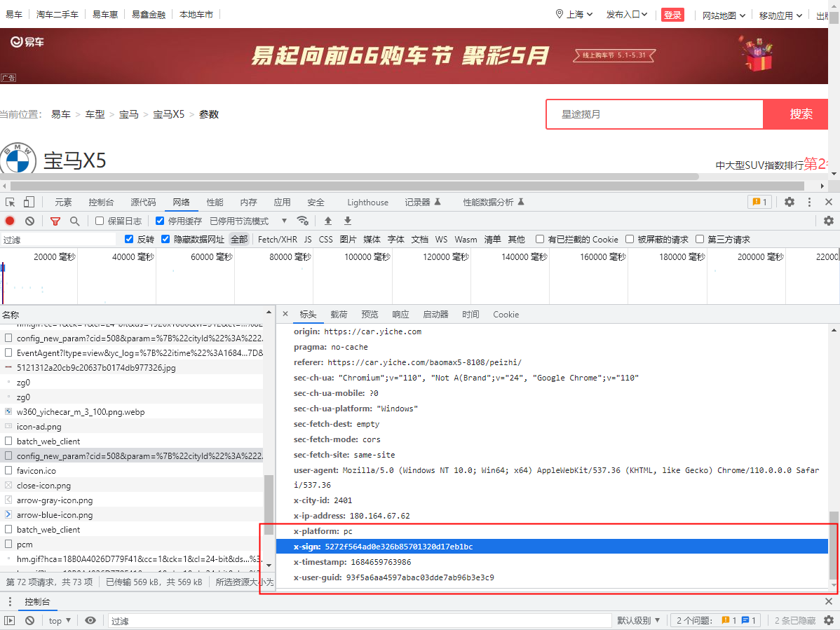Focus the site search field 星途揽月
Viewport: 840px width, 630px height.
[655, 114]
